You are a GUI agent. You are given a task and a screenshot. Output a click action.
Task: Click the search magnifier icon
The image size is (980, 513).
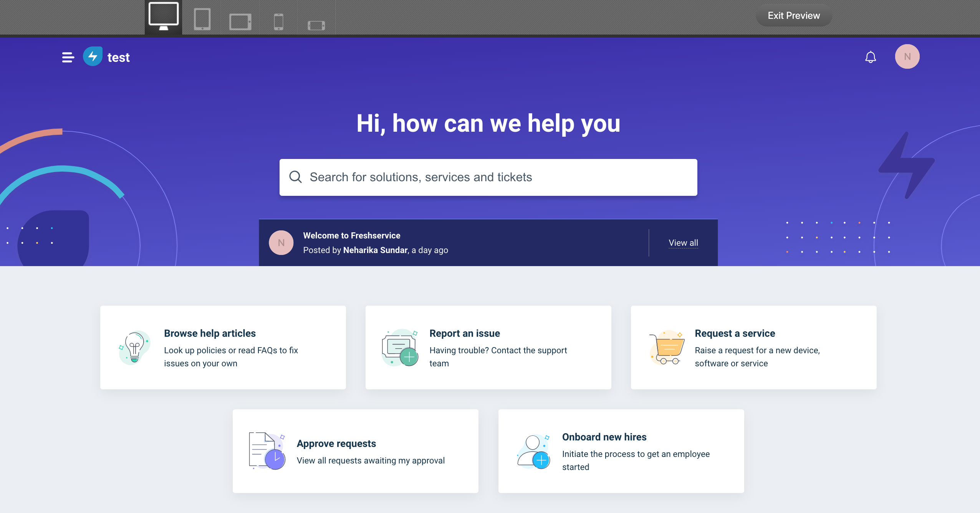click(x=295, y=177)
